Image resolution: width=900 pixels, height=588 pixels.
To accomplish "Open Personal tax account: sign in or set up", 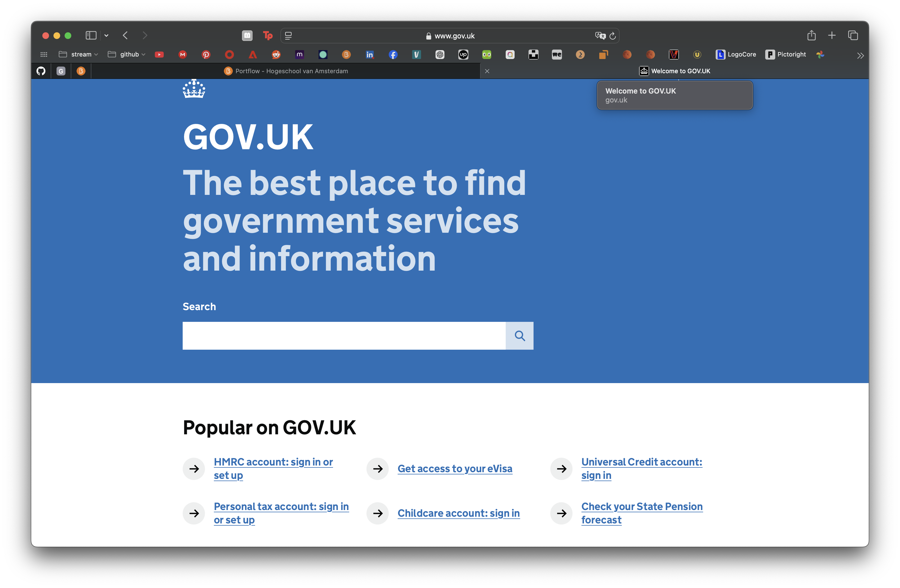I will 281,513.
